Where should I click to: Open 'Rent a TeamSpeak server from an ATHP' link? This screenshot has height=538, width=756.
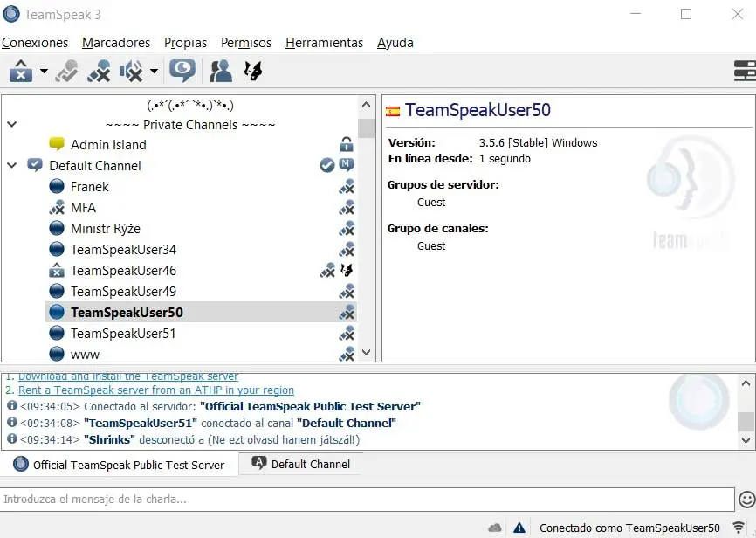click(x=156, y=390)
